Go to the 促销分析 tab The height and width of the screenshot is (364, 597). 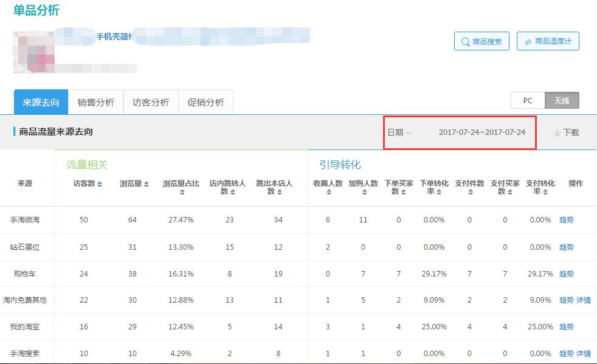point(205,102)
